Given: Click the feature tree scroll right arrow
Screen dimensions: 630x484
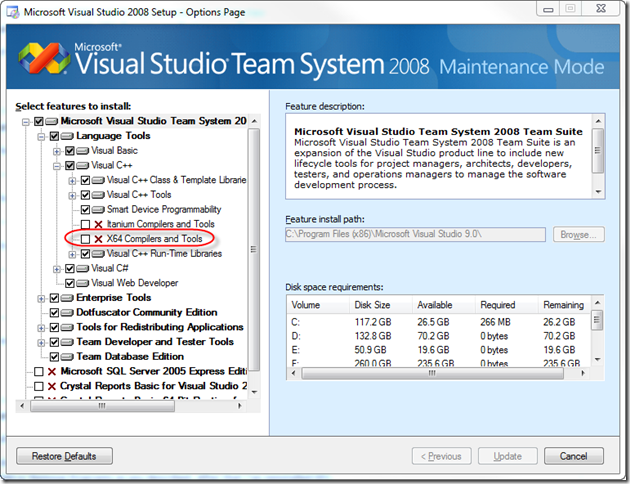Looking at the screenshot, I should (240, 406).
